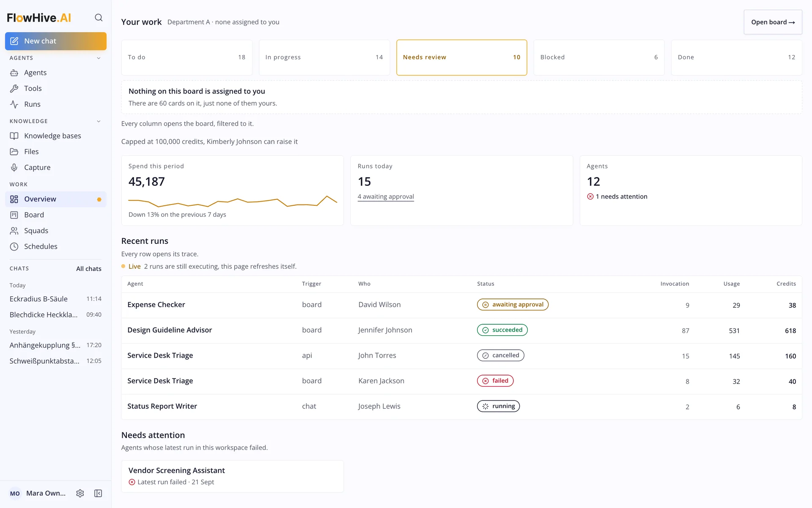This screenshot has height=508, width=812.
Task: Collapse sidebar with panel icon
Action: 98,493
